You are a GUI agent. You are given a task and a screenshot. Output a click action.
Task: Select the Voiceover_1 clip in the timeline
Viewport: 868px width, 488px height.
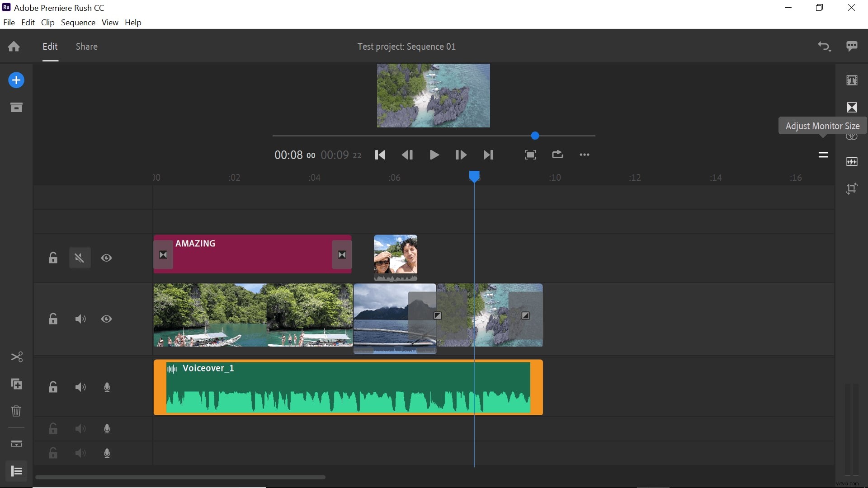348,387
